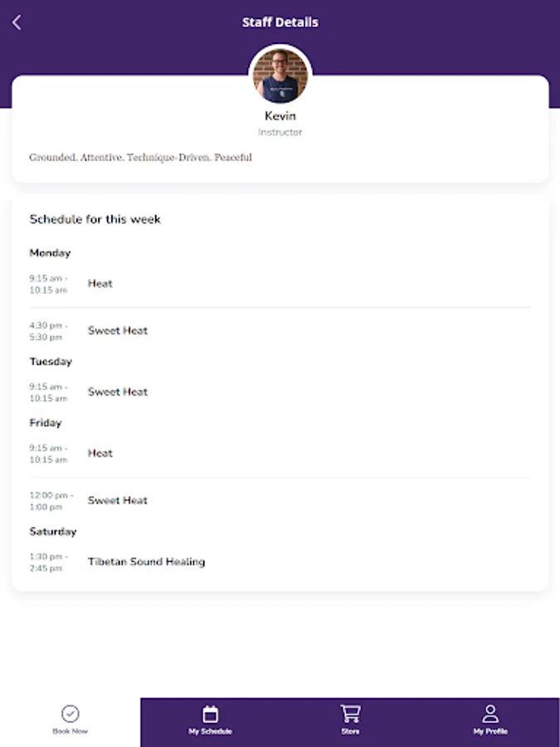The image size is (560, 747).
Task: Choose Friday 12:00 pm Sweet Heat class
Action: [280, 500]
